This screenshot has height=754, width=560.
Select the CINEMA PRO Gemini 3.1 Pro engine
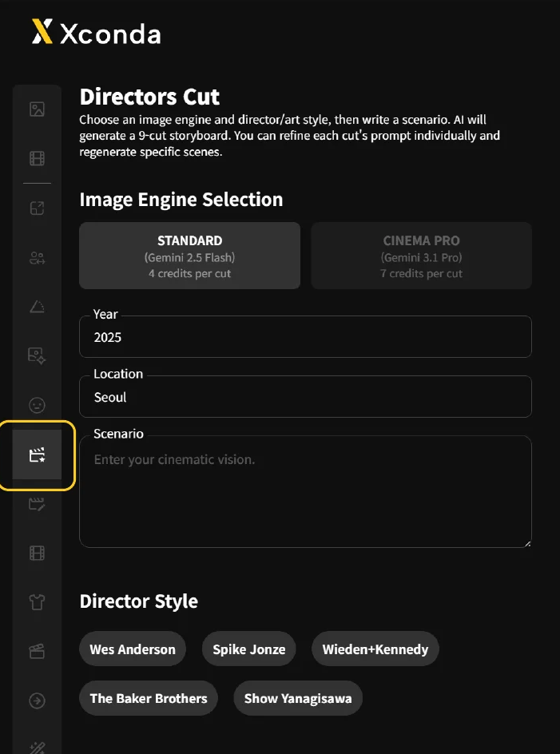click(x=422, y=256)
